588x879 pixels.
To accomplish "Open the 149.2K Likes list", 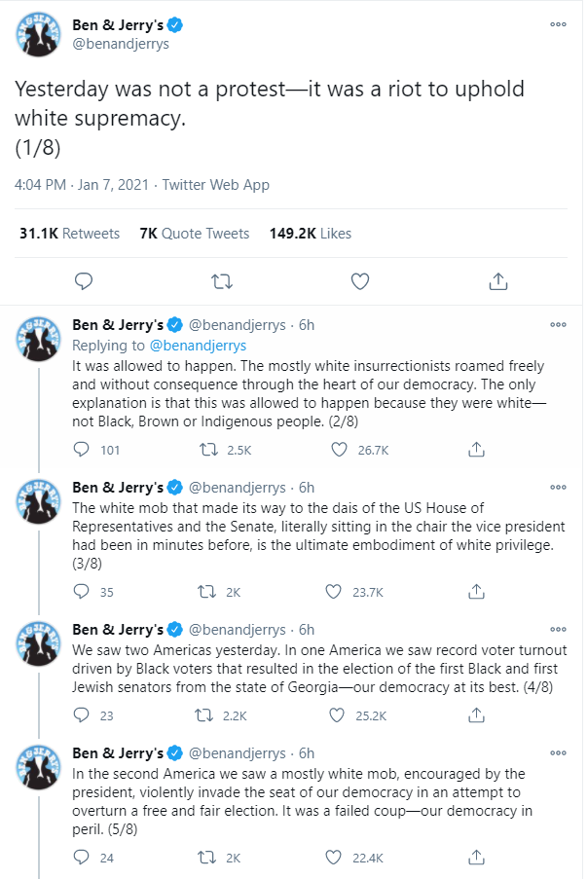I will pyautogui.click(x=310, y=234).
